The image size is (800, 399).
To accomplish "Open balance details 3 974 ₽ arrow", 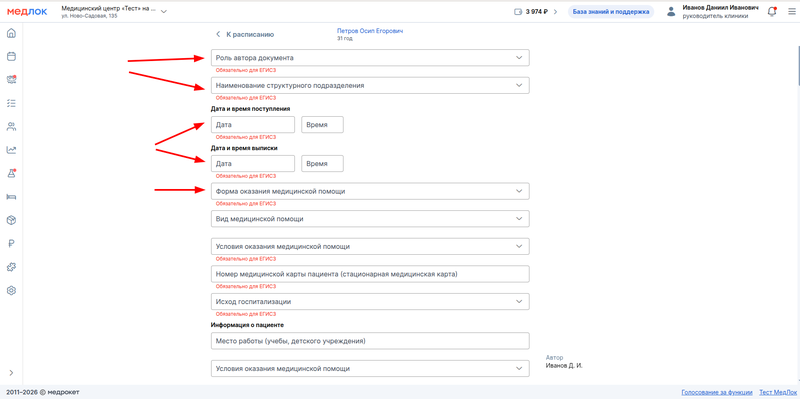I will point(555,12).
